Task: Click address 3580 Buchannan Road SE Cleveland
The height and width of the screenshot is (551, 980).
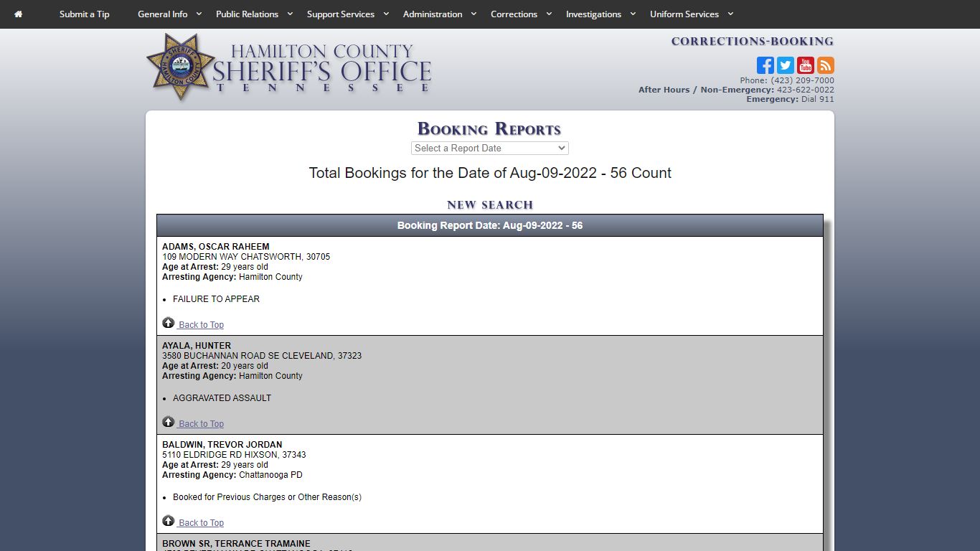Action: click(x=262, y=356)
